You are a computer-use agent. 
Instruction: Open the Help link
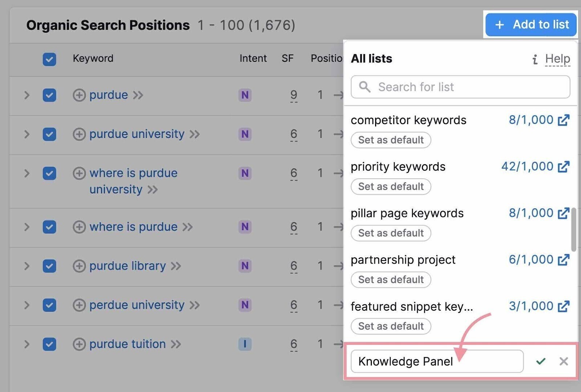(x=557, y=59)
